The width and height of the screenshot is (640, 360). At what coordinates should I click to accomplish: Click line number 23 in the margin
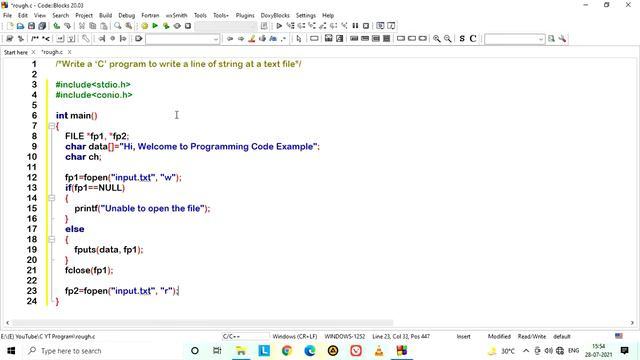32,291
